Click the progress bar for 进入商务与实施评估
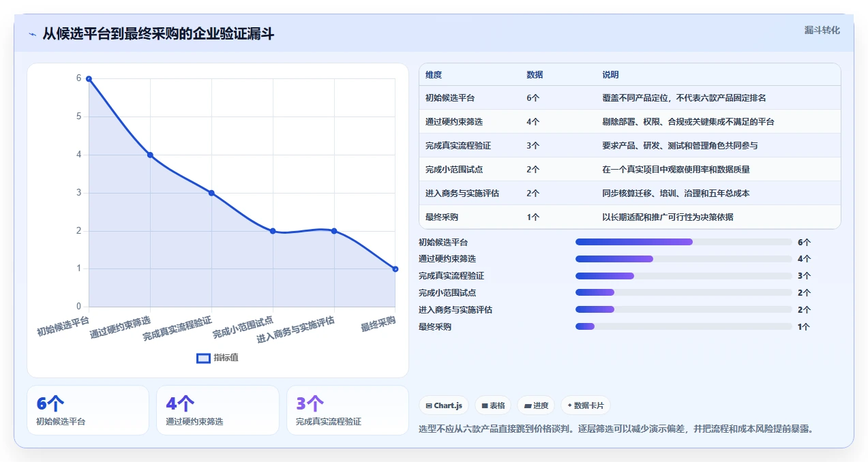The image size is (868, 462). point(683,309)
